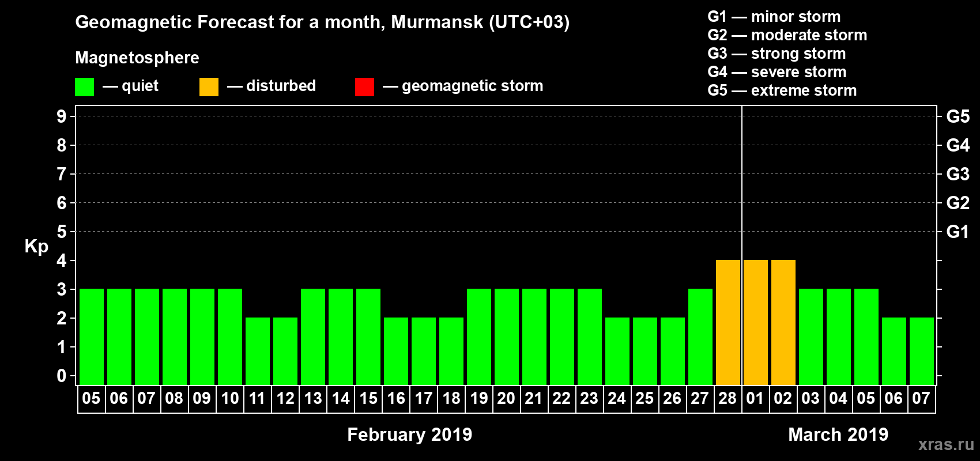This screenshot has height=461, width=980.
Task: Click date label 28 on the axis
Action: point(728,398)
